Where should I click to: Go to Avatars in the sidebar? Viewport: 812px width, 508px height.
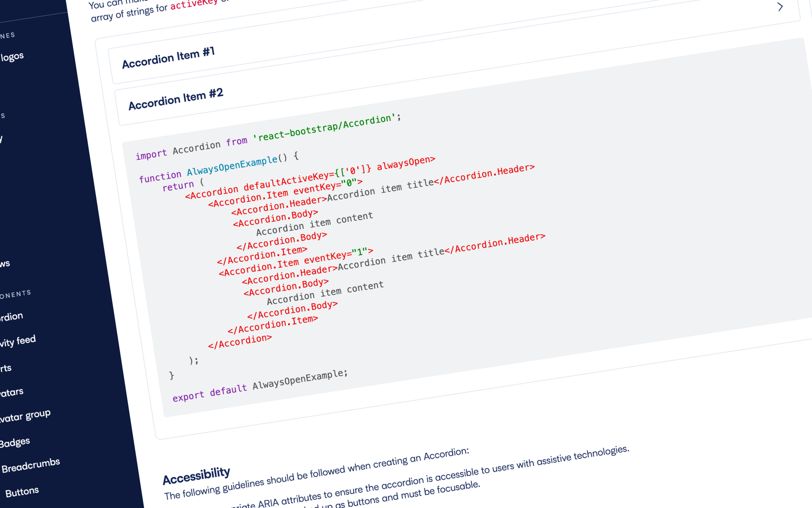11,392
